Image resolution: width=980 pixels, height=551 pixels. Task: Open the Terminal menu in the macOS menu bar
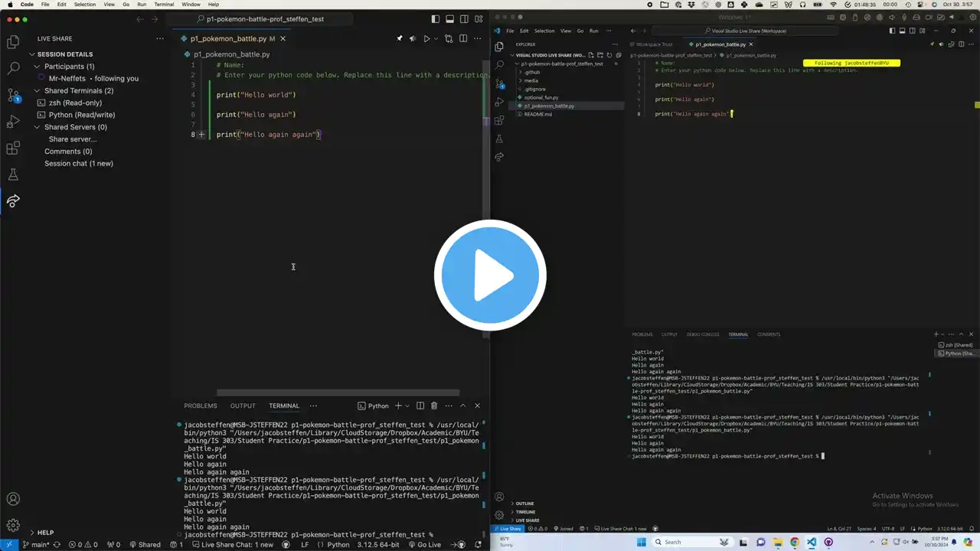click(x=164, y=5)
